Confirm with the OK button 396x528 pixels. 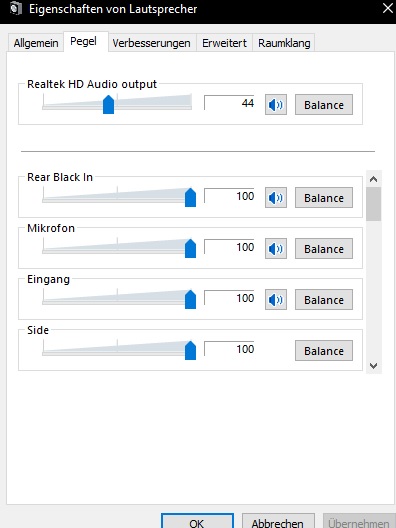pos(197,521)
